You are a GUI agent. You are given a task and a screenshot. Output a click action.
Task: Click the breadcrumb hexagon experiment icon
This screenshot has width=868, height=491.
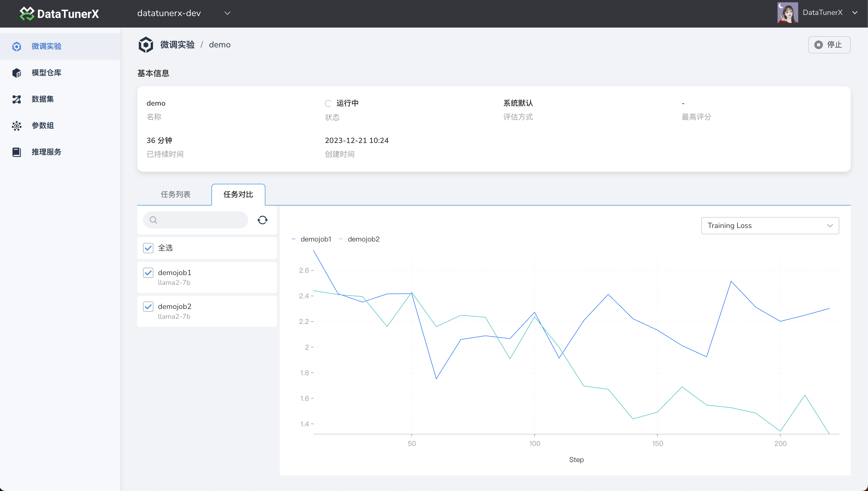(x=146, y=45)
